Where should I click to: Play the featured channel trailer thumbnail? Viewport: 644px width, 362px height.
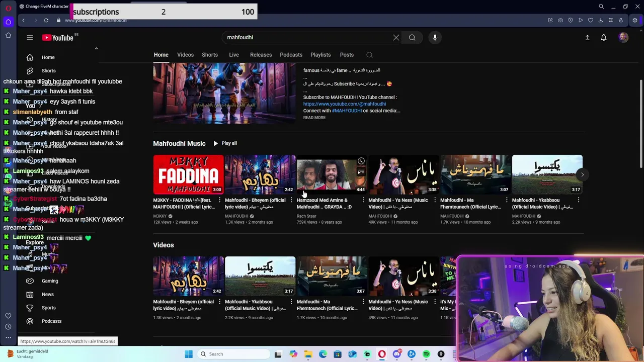pyautogui.click(x=224, y=93)
